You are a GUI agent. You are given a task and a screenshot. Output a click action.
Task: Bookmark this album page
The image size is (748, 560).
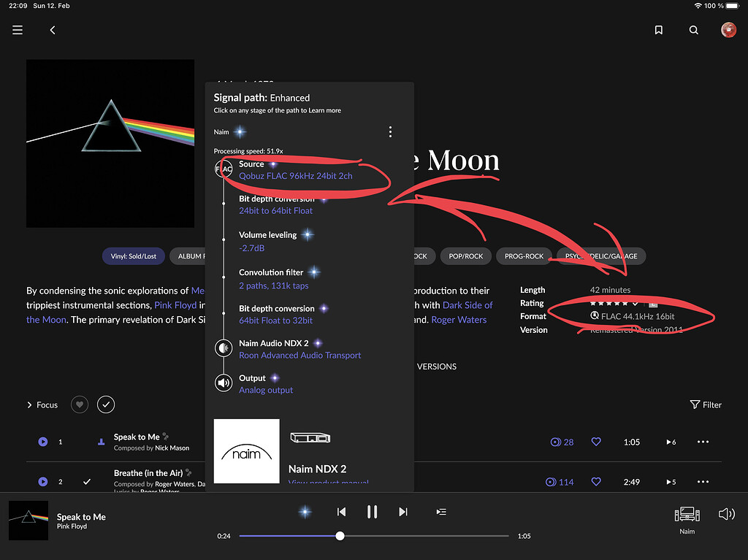tap(658, 30)
